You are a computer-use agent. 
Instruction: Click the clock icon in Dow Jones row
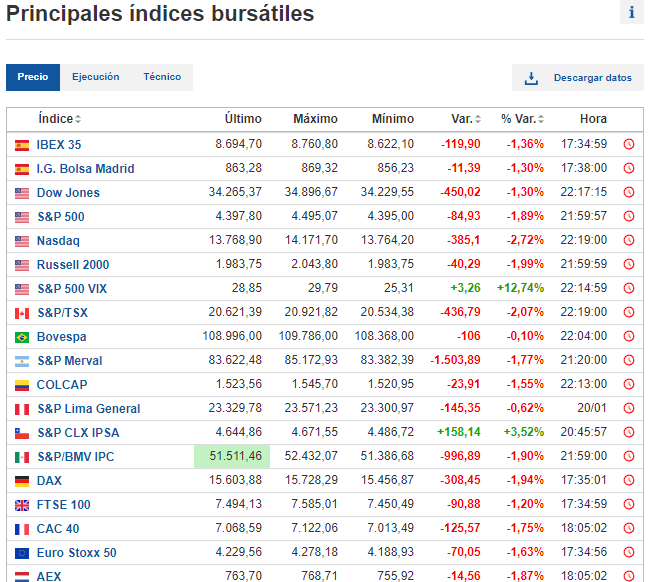pos(628,192)
